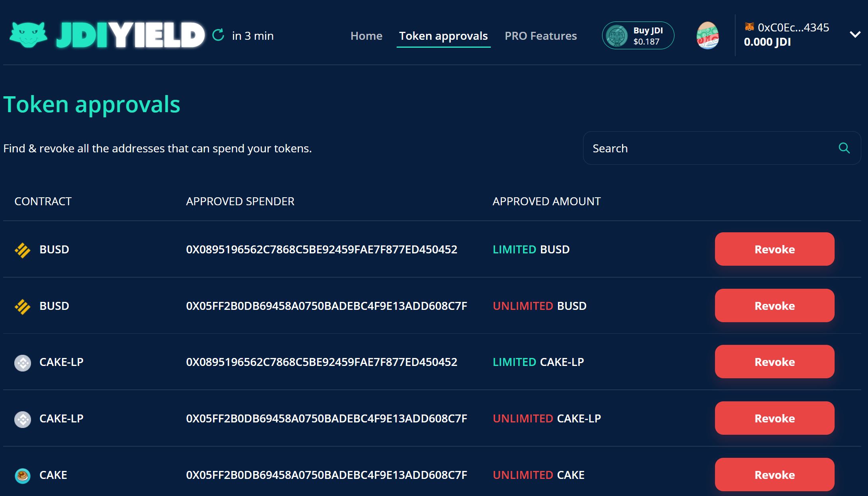Click the search magnifier icon
This screenshot has width=868, height=496.
[x=845, y=148]
